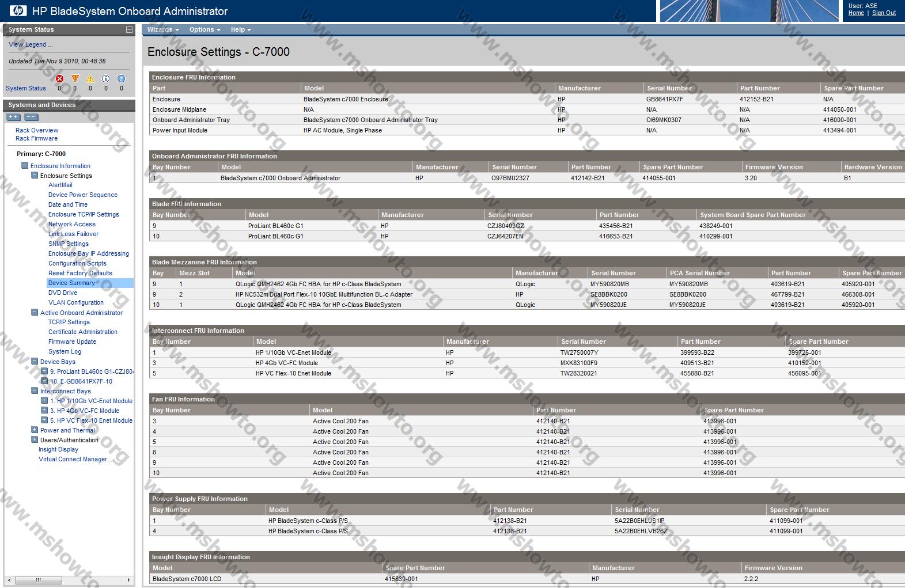Open Virtual Connect Manager link
905x588 pixels.
coord(76,459)
